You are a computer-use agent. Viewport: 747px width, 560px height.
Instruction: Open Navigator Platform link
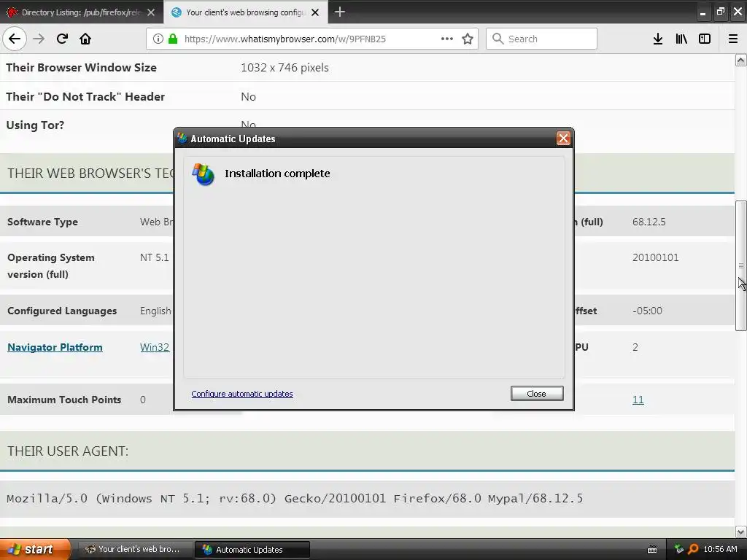pyautogui.click(x=55, y=347)
